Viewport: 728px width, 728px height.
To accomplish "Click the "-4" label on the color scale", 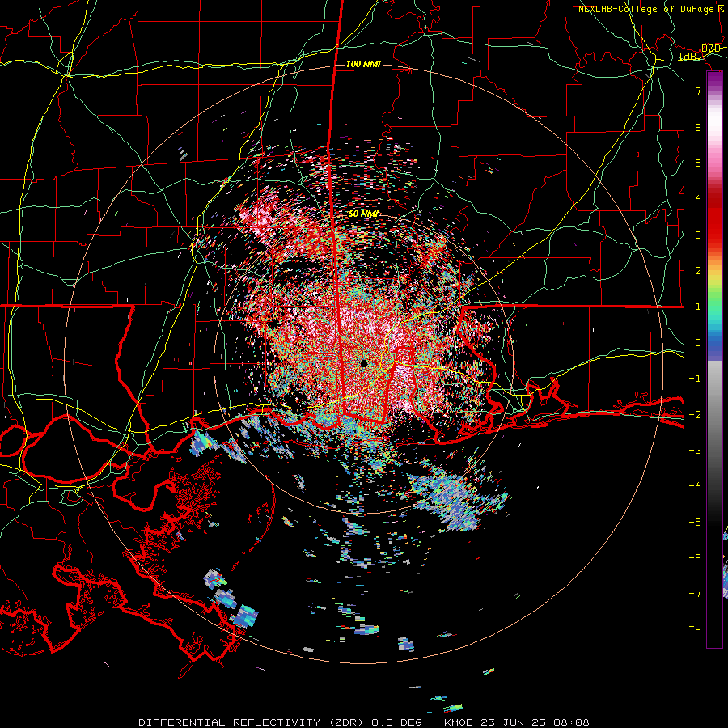I will pos(695,486).
